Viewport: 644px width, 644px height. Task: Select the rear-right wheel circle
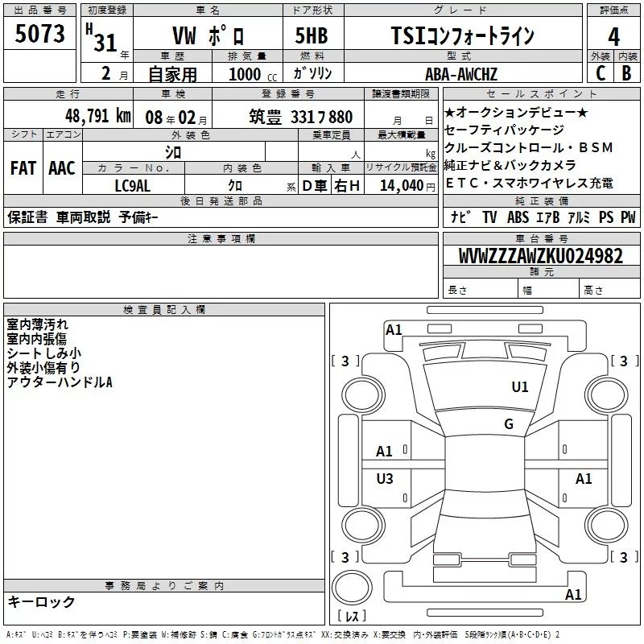[606, 525]
